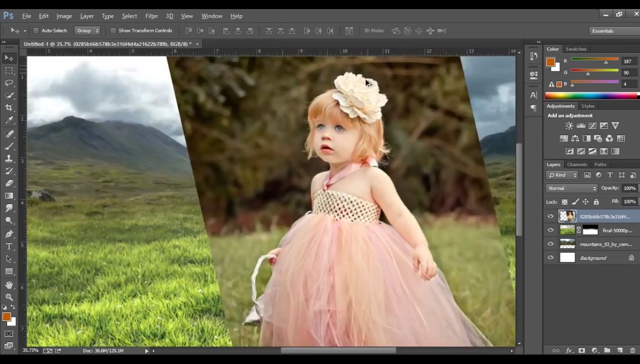Select the Lasso tool
This screenshot has height=364, width=640.
pyautogui.click(x=9, y=83)
